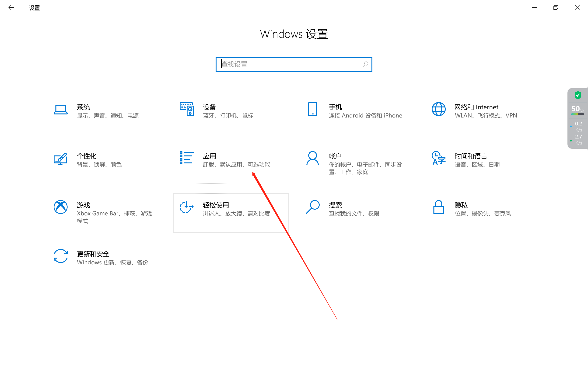
Task: Open the 网络和 Internet title
Action: click(x=476, y=107)
